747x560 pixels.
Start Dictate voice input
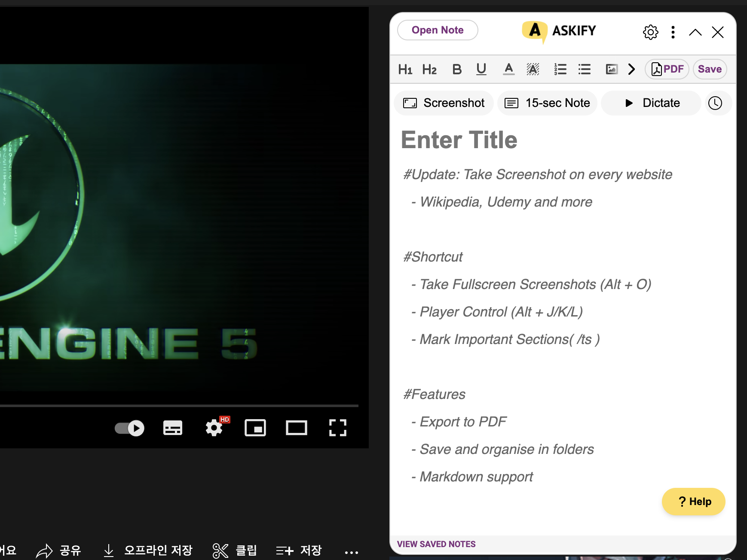pos(651,103)
